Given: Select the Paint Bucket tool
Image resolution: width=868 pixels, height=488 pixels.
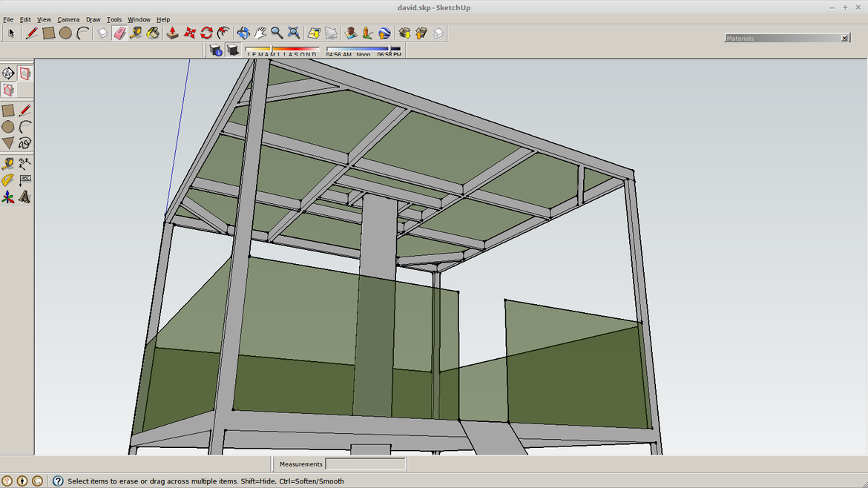Looking at the screenshot, I should coord(153,33).
